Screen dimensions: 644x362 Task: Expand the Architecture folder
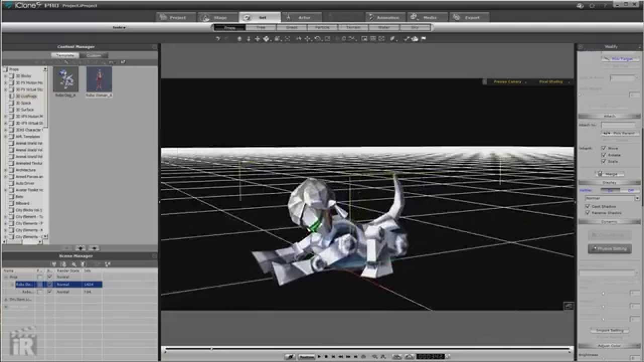pos(6,170)
